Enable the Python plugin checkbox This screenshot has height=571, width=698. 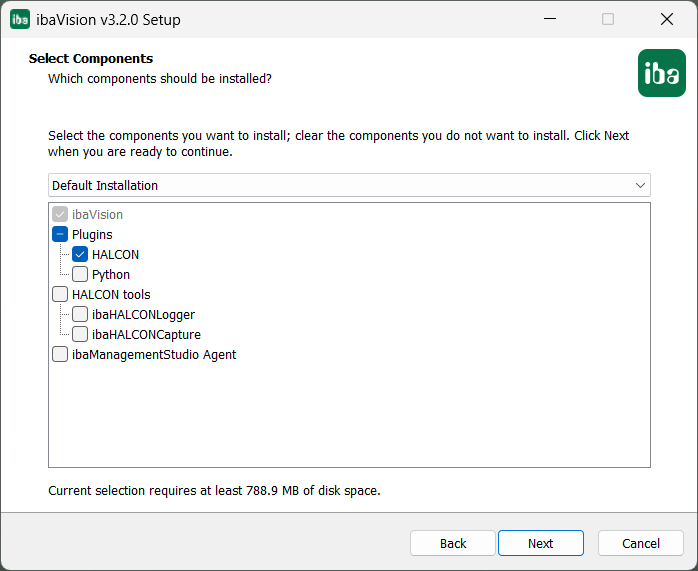pos(80,274)
